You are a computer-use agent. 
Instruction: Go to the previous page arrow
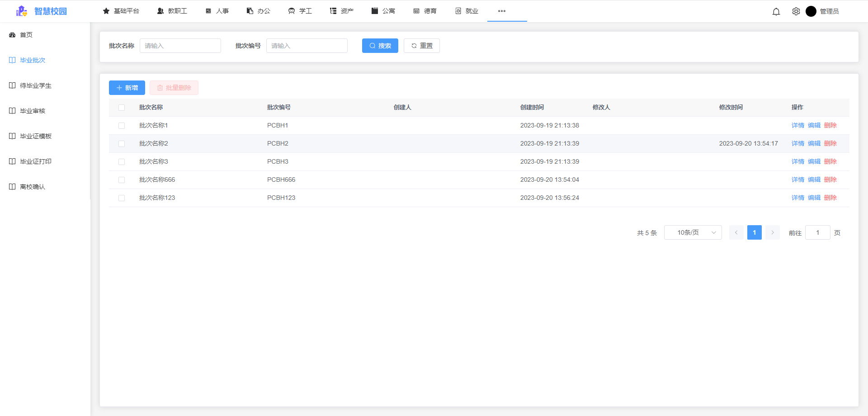pyautogui.click(x=736, y=232)
